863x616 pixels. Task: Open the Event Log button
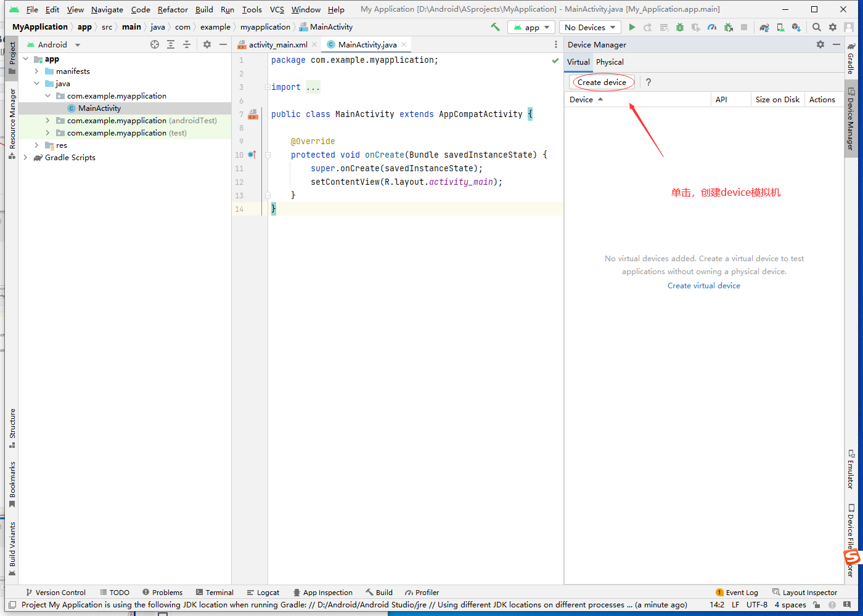737,593
